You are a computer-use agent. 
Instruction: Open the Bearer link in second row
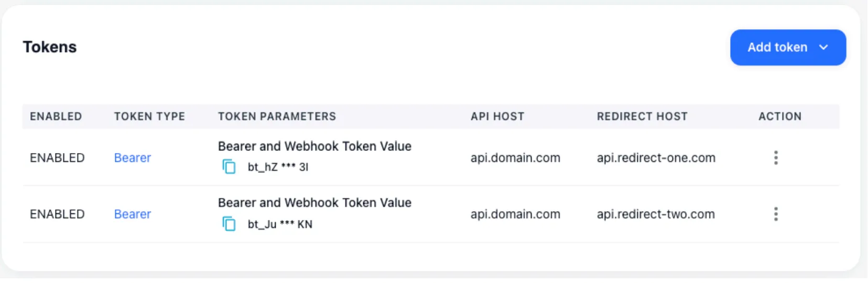point(133,214)
